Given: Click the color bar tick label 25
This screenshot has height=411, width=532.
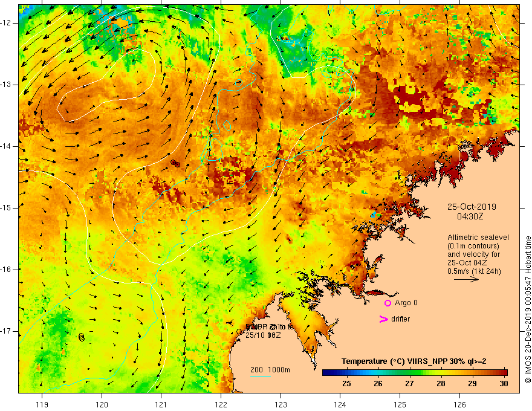Looking at the screenshot, I should [x=346, y=384].
